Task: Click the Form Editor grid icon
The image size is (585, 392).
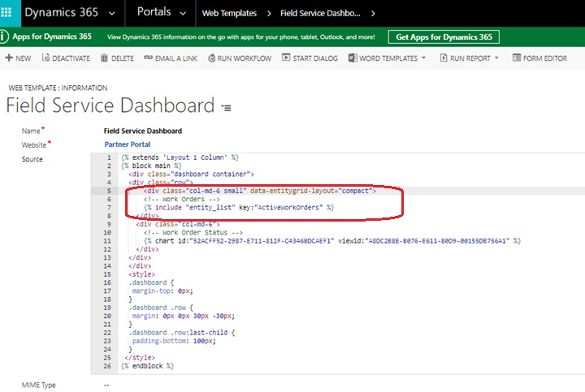Action: [517, 58]
